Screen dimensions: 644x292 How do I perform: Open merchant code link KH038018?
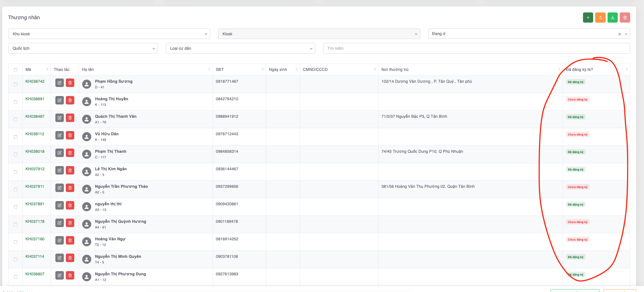click(x=35, y=151)
